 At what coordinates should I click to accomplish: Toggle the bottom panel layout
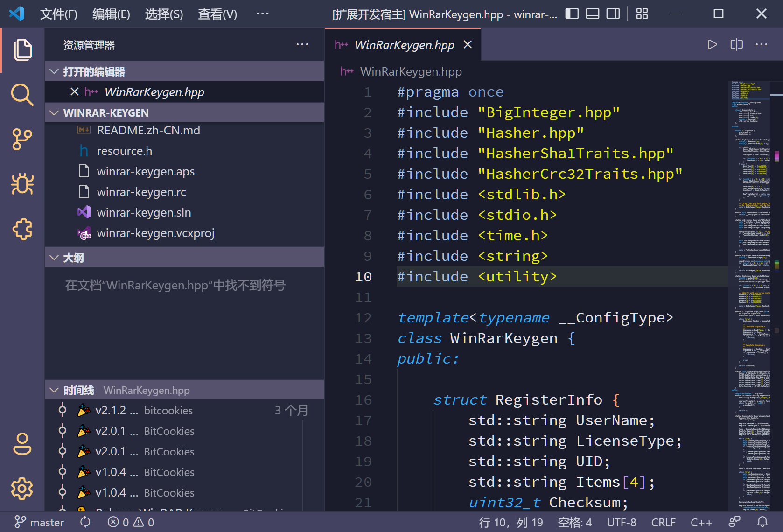(x=593, y=14)
